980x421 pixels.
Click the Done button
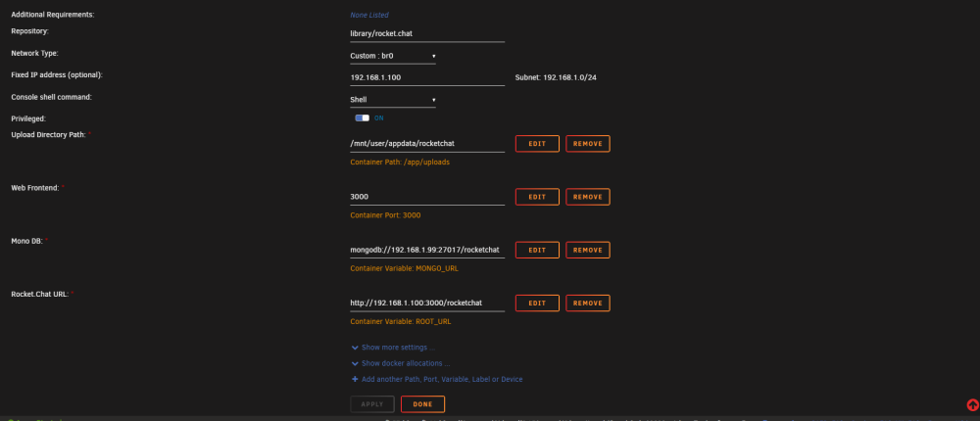coord(422,404)
